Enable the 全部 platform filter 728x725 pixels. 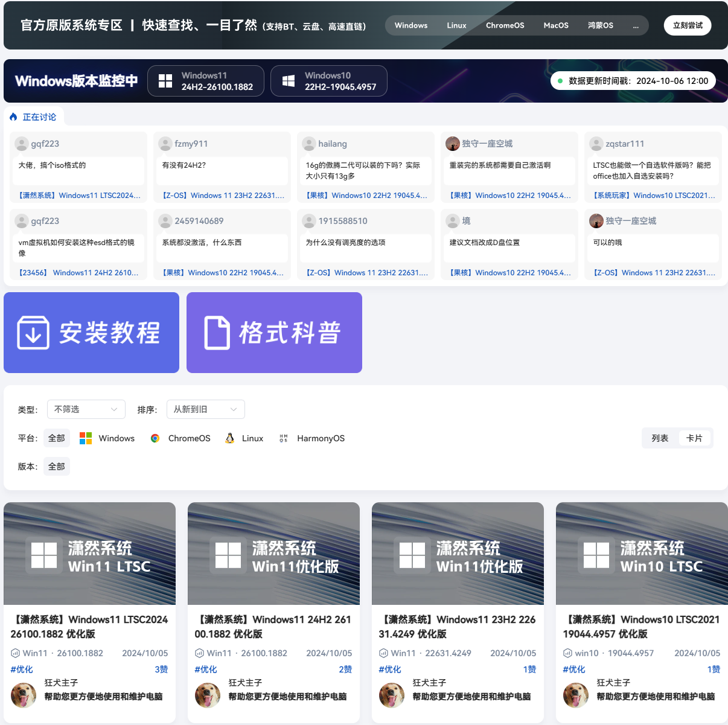coord(56,438)
